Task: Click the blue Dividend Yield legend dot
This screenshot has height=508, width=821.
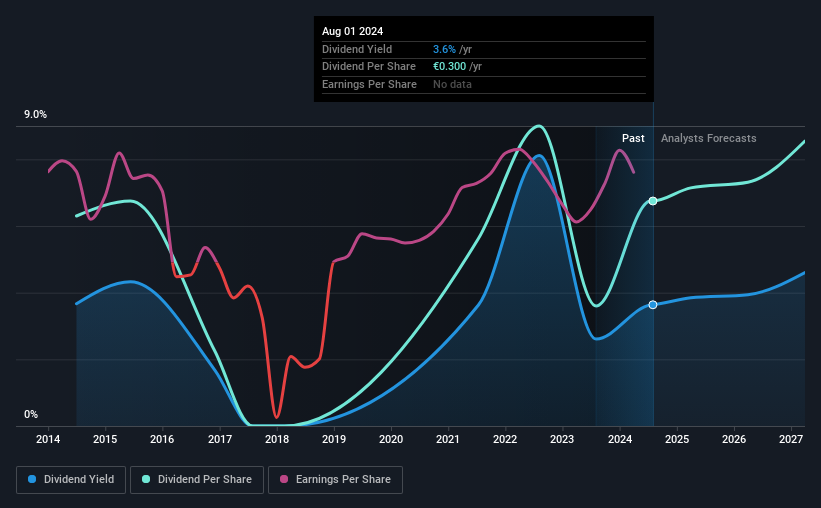Action: tap(32, 479)
